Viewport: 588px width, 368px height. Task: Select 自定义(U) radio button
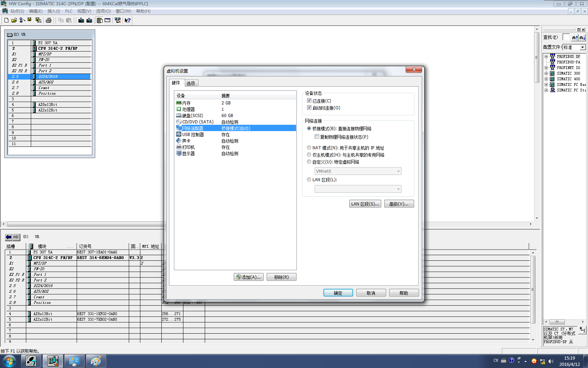pyautogui.click(x=309, y=162)
